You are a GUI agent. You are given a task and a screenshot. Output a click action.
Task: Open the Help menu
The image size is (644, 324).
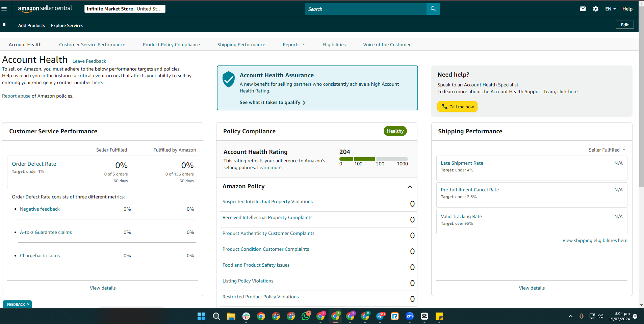click(x=627, y=9)
